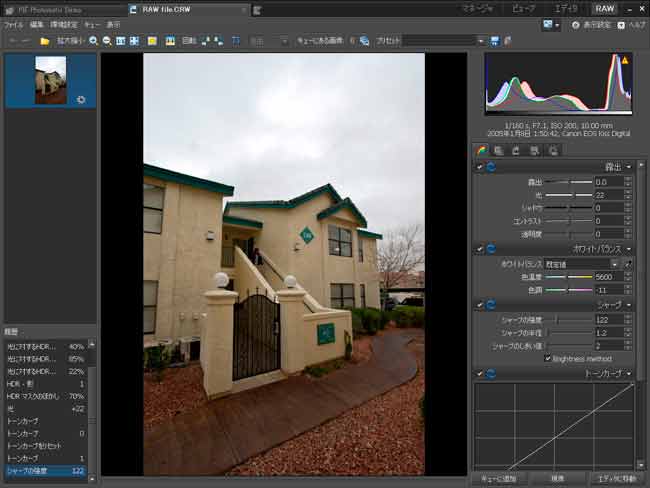Select the crop tool icon

235,41
